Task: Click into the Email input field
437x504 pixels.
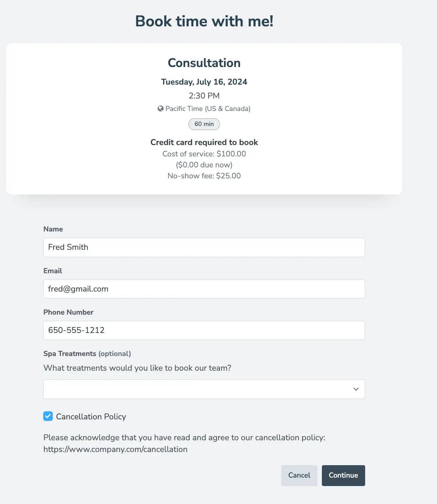Action: 204,289
